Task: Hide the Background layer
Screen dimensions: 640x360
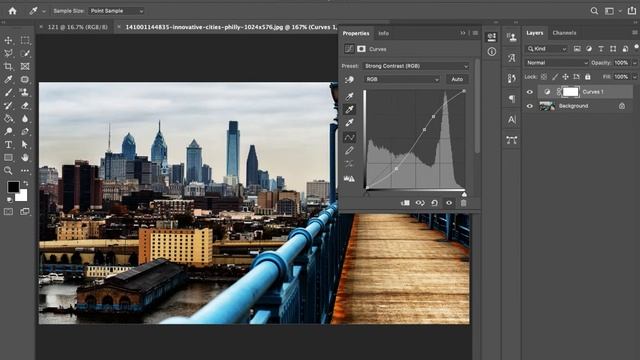Action: 530,106
